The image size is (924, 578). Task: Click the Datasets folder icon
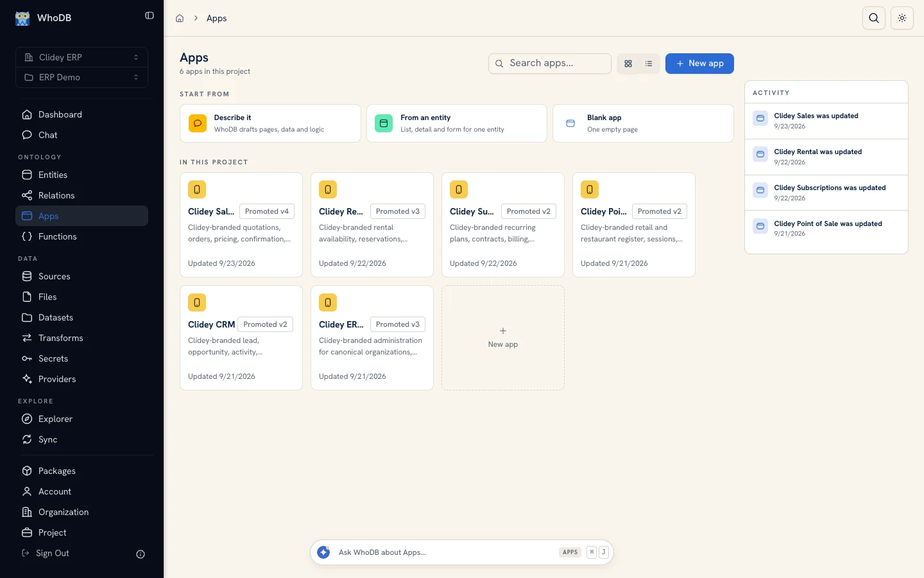(27, 317)
